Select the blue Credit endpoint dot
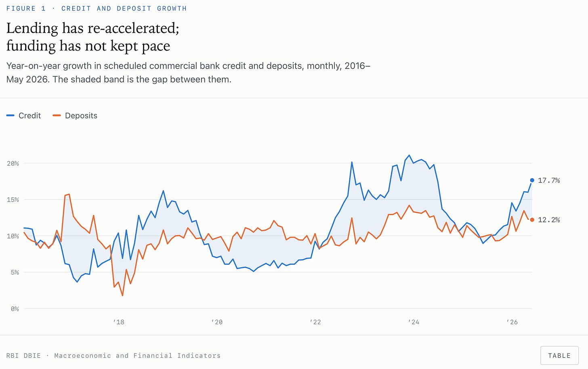The width and height of the screenshot is (588, 369). point(532,180)
